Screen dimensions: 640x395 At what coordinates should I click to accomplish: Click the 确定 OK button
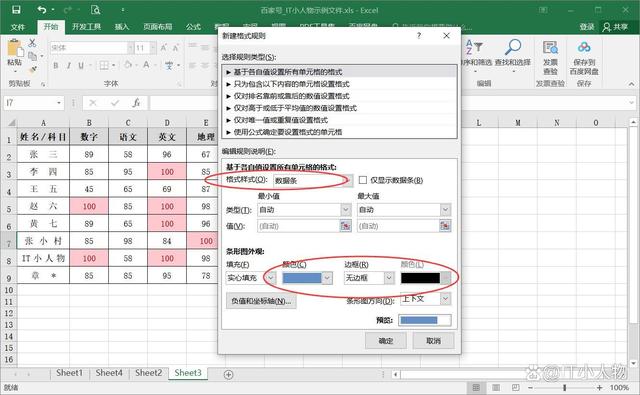pyautogui.click(x=386, y=340)
